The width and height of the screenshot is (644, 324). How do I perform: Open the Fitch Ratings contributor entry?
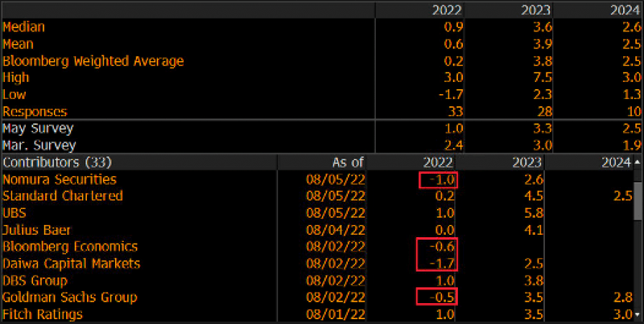pos(43,314)
